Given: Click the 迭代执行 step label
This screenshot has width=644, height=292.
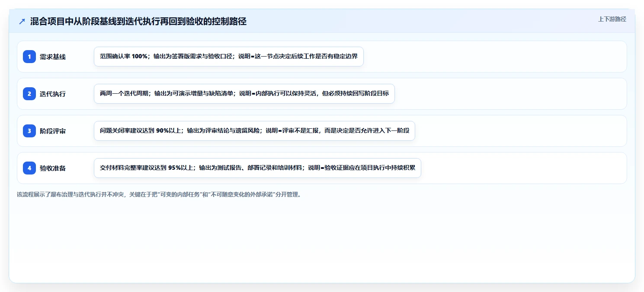Looking at the screenshot, I should coord(53,94).
